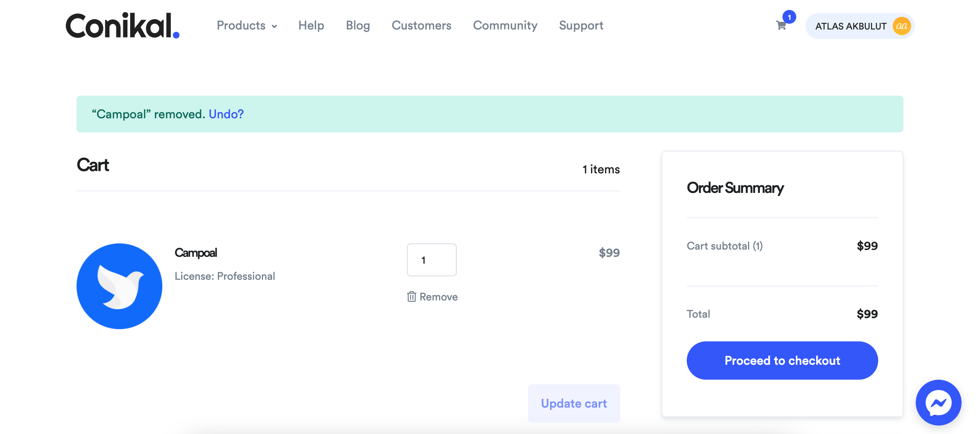Open the ATLAS AKBULUT account menu
Viewport: 980px width, 434px height.
pos(860,26)
